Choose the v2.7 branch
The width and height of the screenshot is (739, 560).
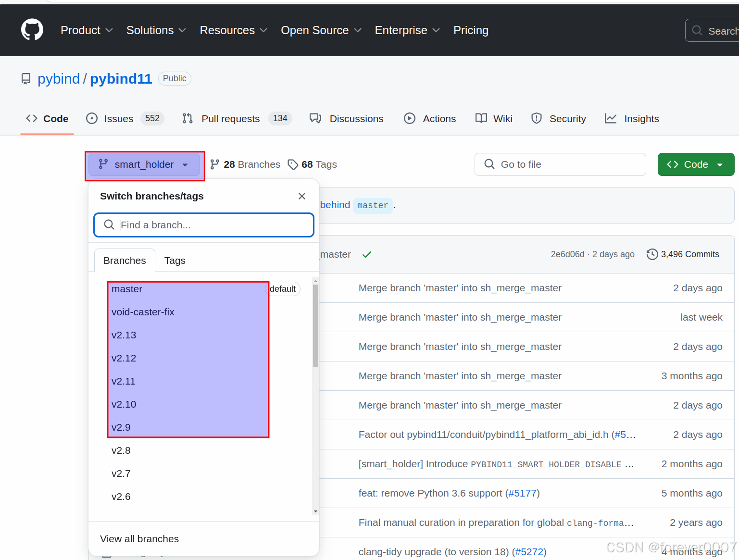pos(121,473)
